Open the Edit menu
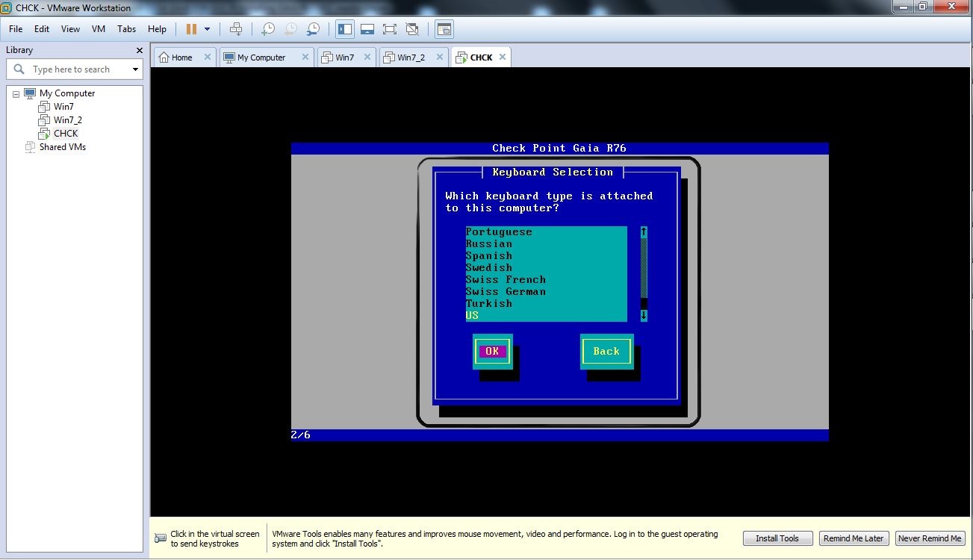 (x=42, y=29)
